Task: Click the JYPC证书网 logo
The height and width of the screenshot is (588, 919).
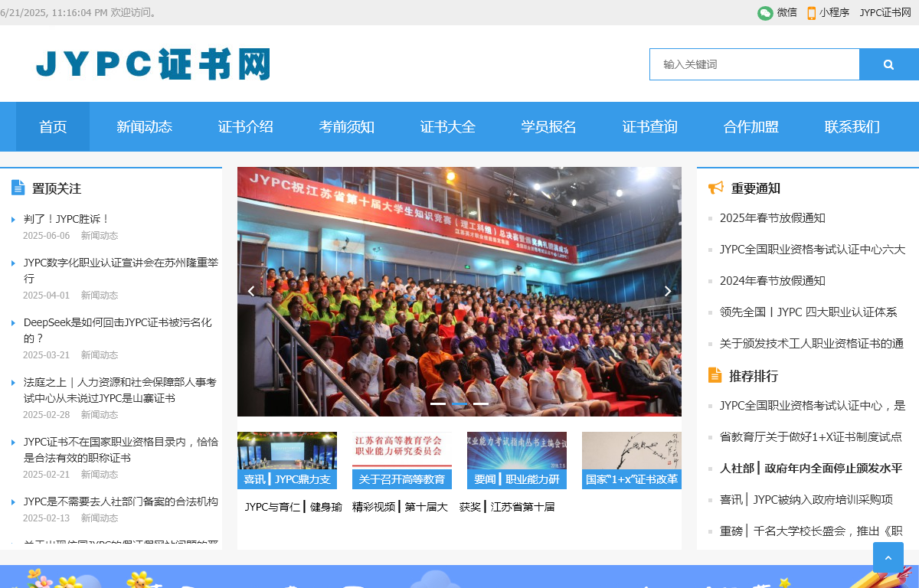Action: pyautogui.click(x=153, y=64)
